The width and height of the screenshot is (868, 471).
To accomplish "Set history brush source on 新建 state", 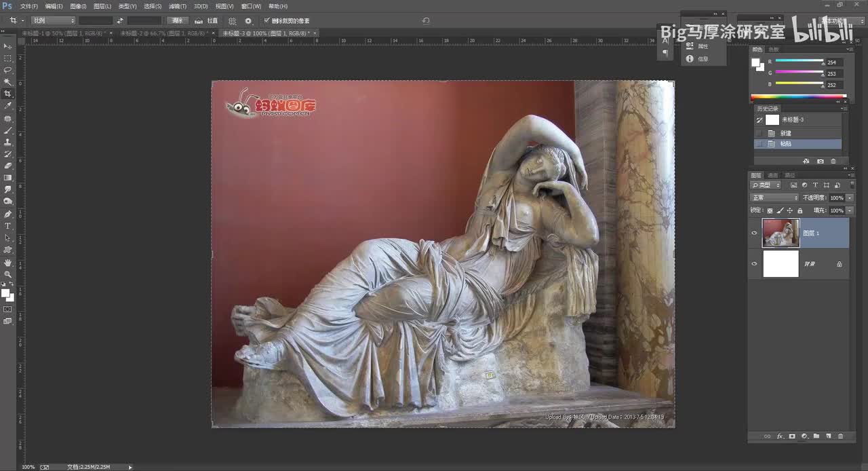I will click(x=759, y=133).
